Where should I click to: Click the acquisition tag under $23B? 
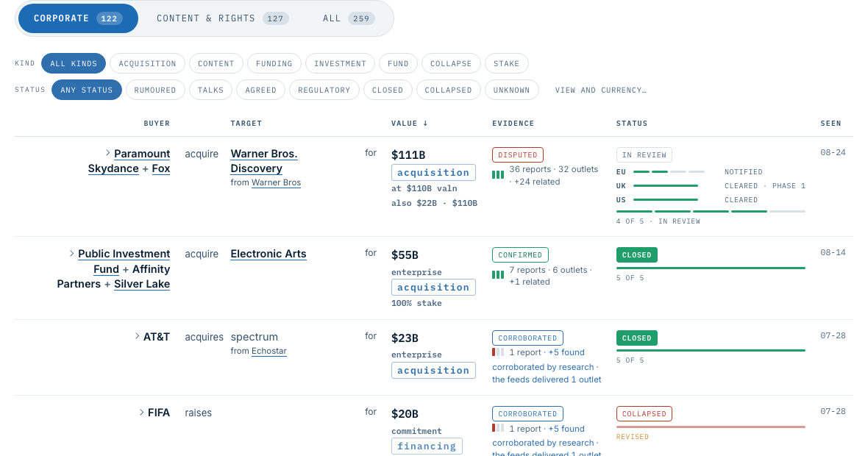click(x=433, y=370)
